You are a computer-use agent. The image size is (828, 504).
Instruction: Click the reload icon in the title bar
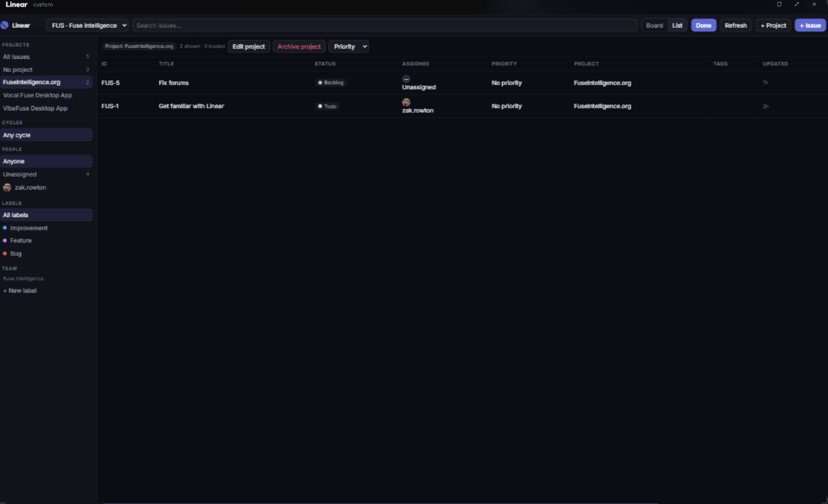point(779,4)
